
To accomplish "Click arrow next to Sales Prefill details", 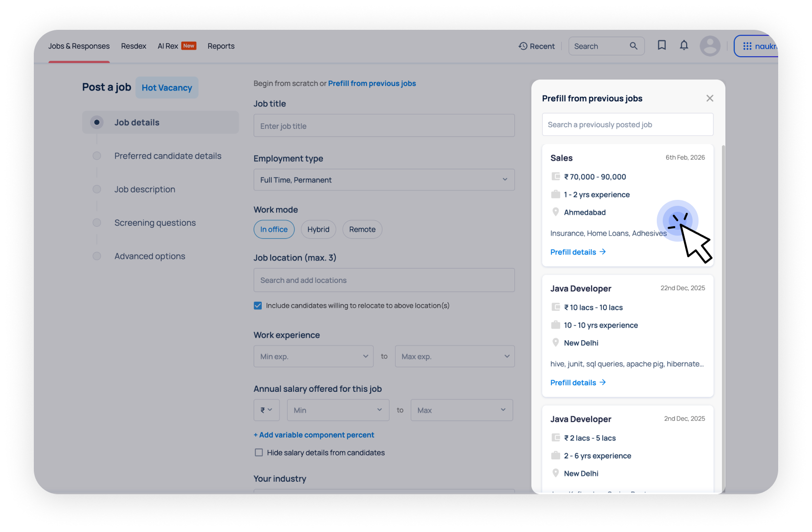I will 603,252.
